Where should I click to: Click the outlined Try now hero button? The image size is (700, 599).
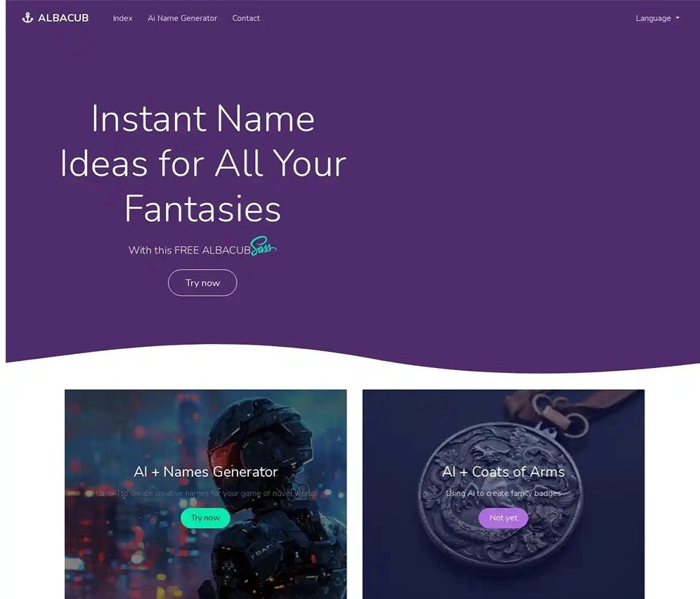click(x=202, y=283)
